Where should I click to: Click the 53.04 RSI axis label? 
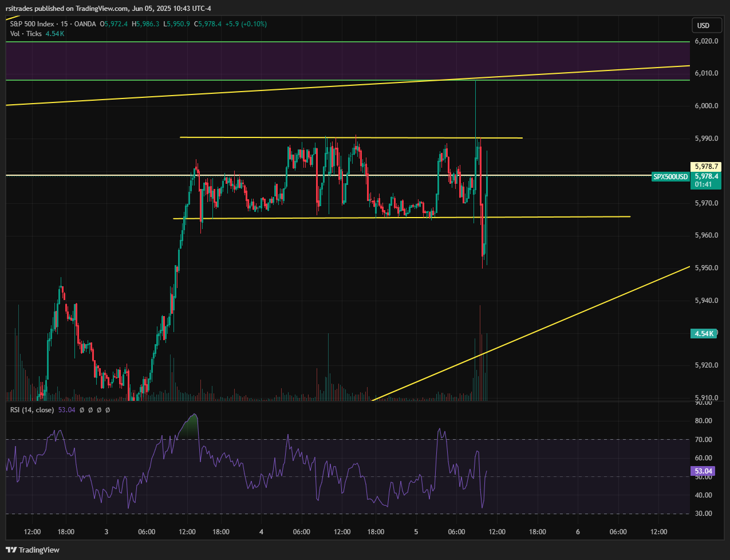(x=704, y=471)
